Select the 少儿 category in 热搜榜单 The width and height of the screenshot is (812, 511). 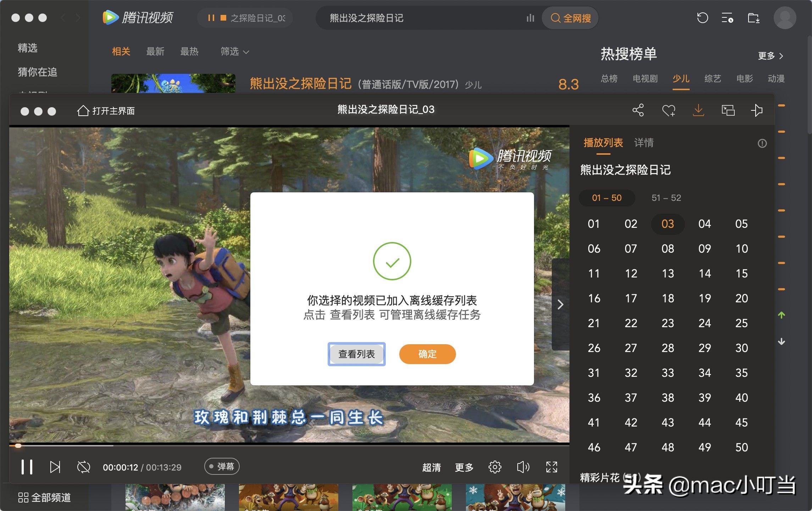coord(680,79)
